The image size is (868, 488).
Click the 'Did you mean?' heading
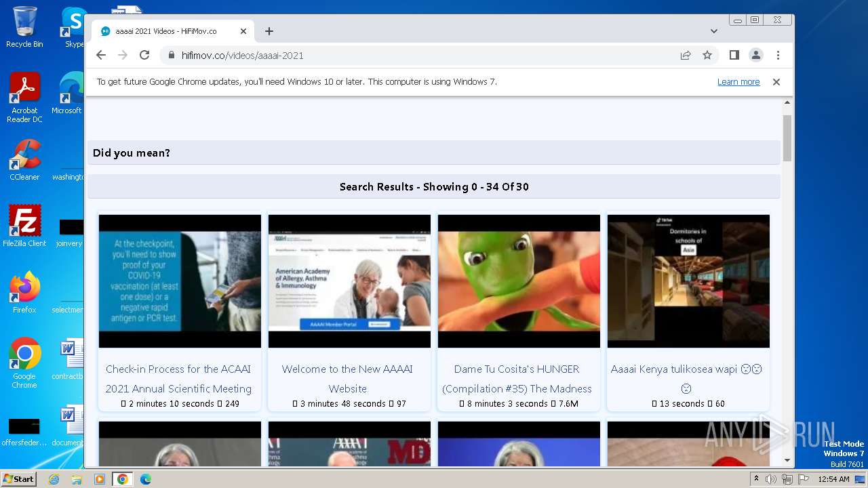click(132, 153)
